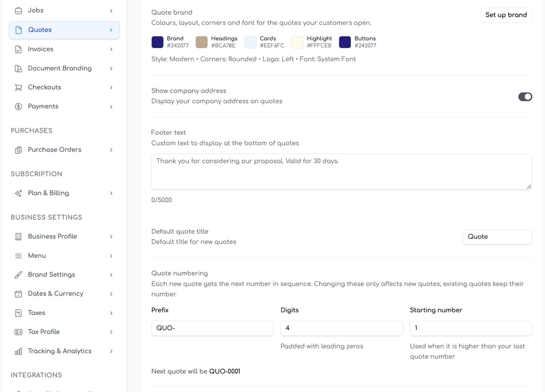Image resolution: width=545 pixels, height=392 pixels.
Task: Click the Tracking & Analytics chart icon
Action: pyautogui.click(x=18, y=351)
